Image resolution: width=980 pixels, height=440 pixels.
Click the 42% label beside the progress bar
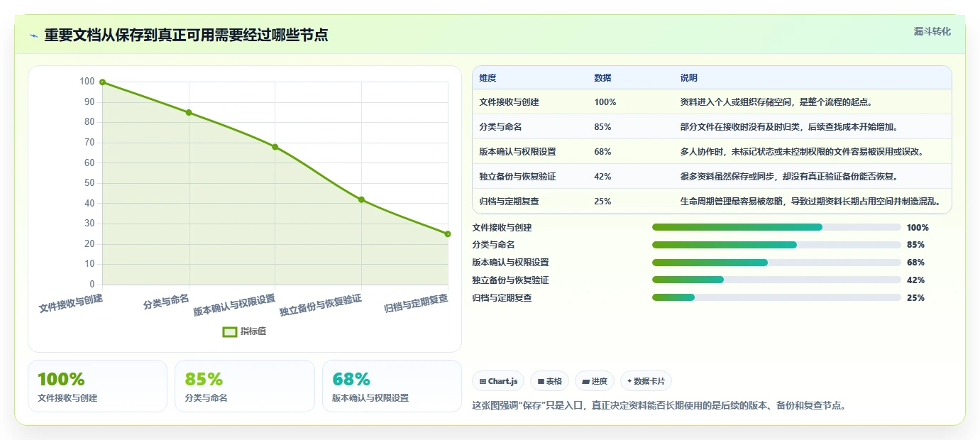(x=915, y=280)
